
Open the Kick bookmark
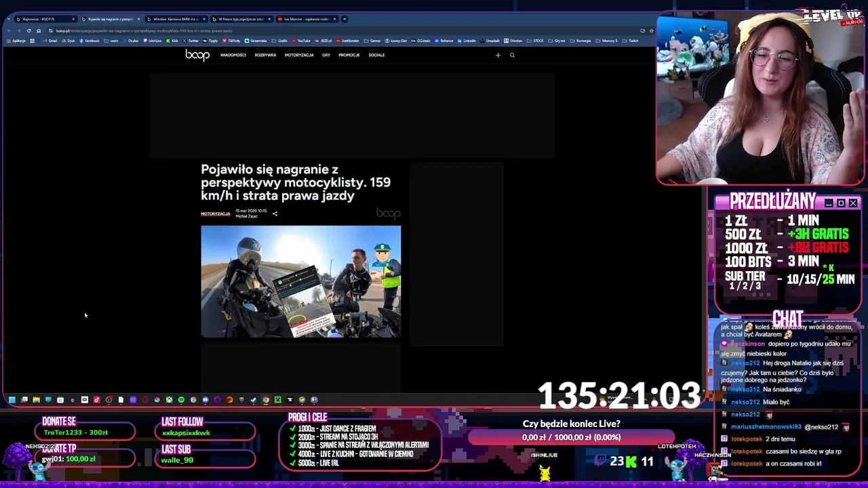[172, 41]
